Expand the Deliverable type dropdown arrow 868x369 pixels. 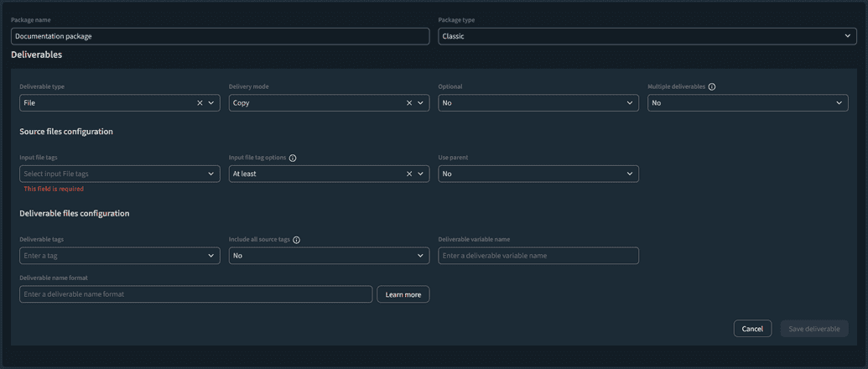point(211,103)
